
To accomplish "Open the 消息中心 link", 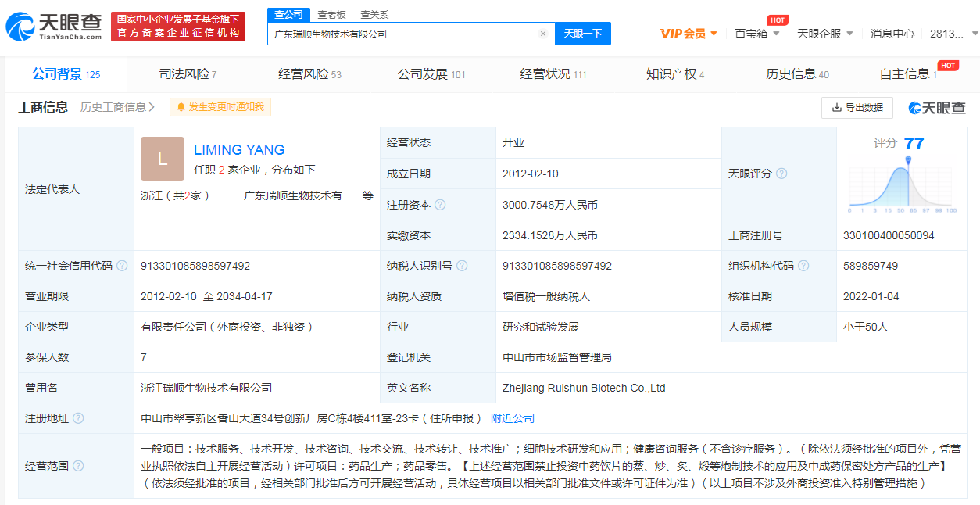I will [x=892, y=34].
